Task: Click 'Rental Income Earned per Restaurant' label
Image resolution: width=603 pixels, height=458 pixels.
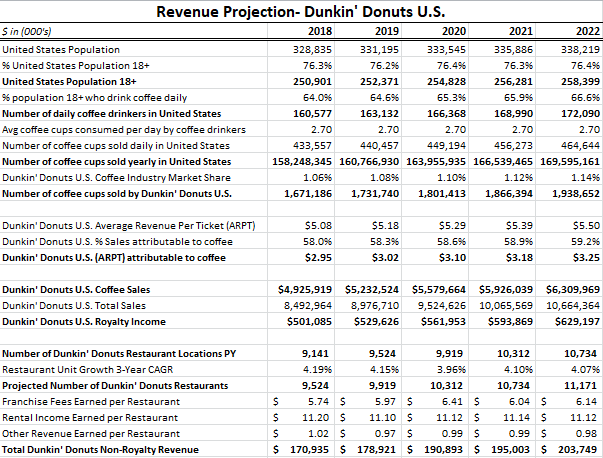Action: (x=90, y=418)
